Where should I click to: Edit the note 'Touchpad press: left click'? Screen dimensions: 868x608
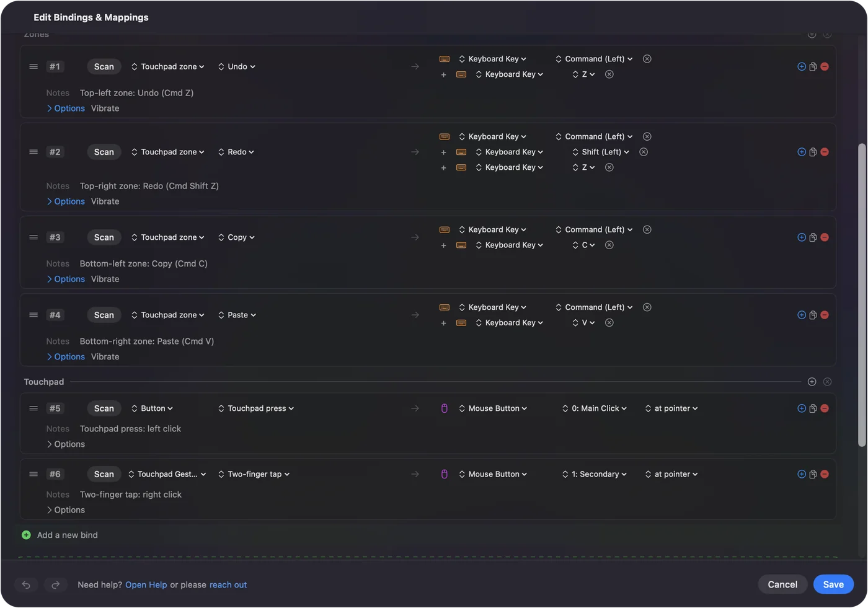[131, 429]
